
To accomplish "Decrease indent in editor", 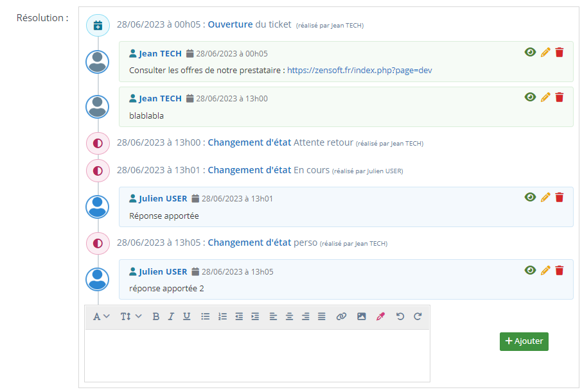I will [239, 316].
